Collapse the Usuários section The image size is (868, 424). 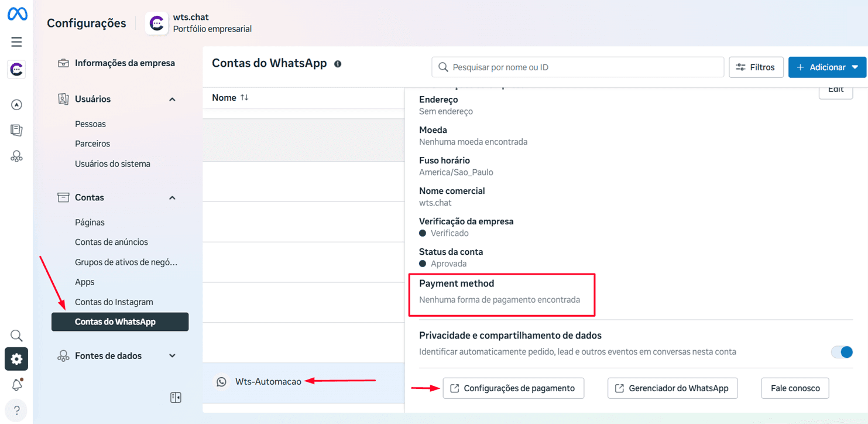click(172, 100)
